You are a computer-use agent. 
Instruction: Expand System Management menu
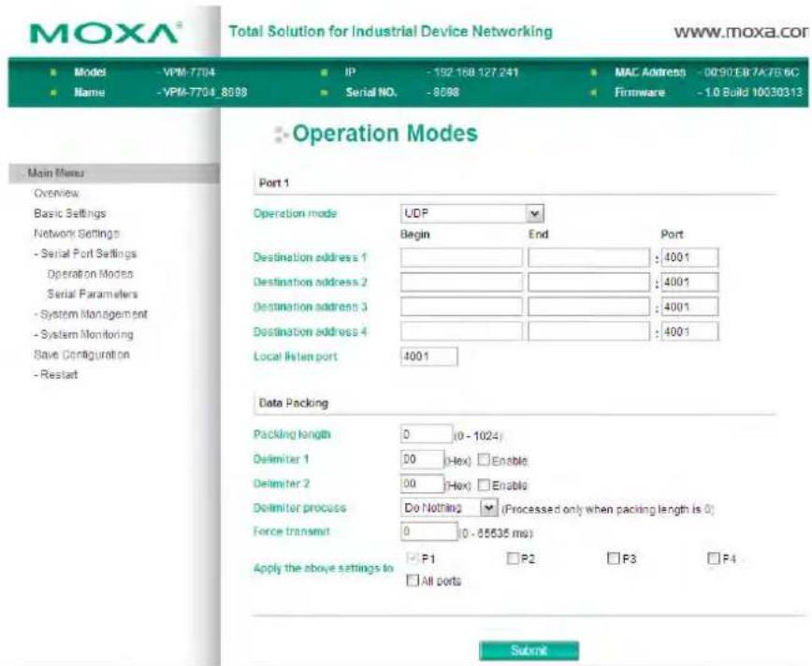(x=91, y=314)
